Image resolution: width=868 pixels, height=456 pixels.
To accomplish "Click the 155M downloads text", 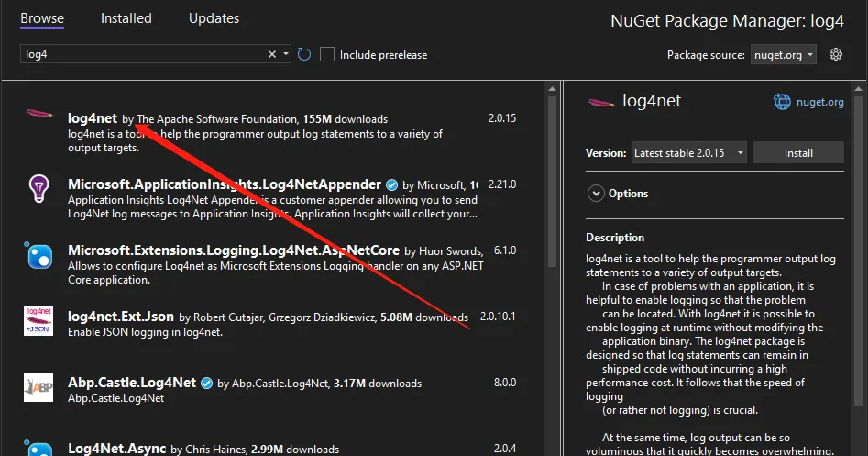I will (x=345, y=119).
